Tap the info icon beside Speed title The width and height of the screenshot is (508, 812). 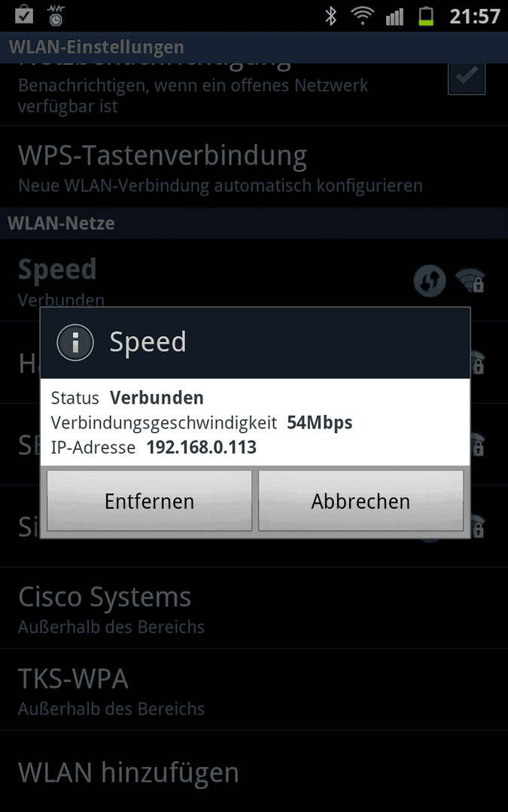pos(75,342)
